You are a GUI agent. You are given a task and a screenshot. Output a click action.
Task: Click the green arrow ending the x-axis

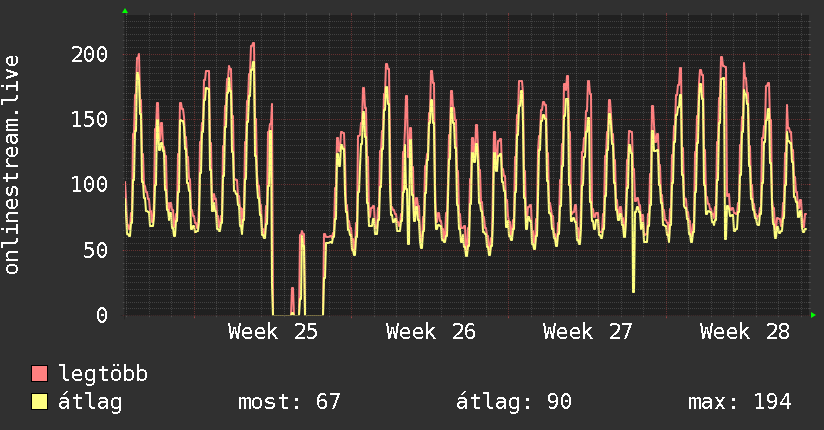813,315
